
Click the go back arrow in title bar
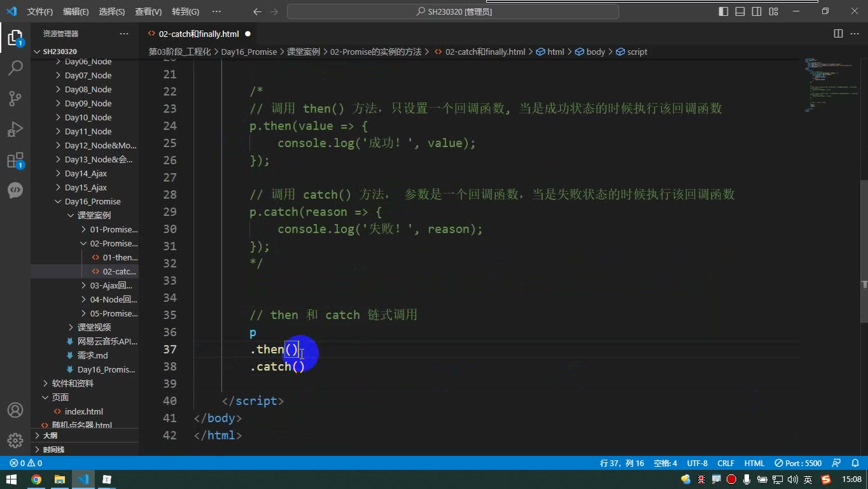click(257, 11)
